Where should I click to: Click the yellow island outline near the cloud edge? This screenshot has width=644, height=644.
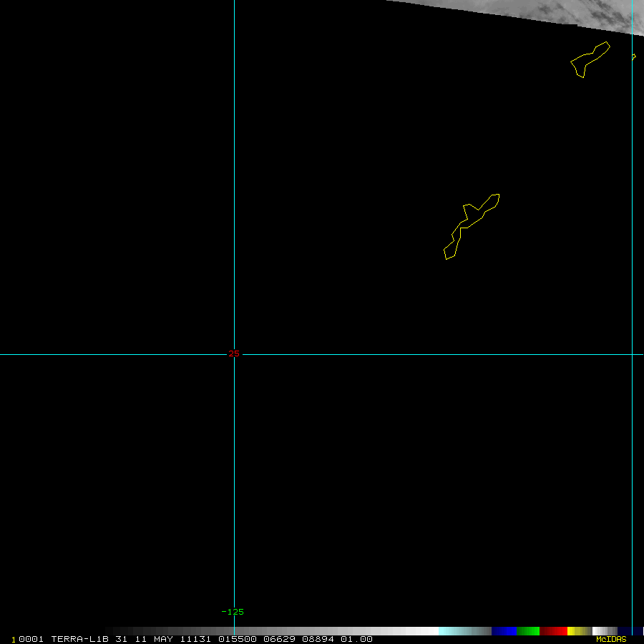(x=590, y=59)
